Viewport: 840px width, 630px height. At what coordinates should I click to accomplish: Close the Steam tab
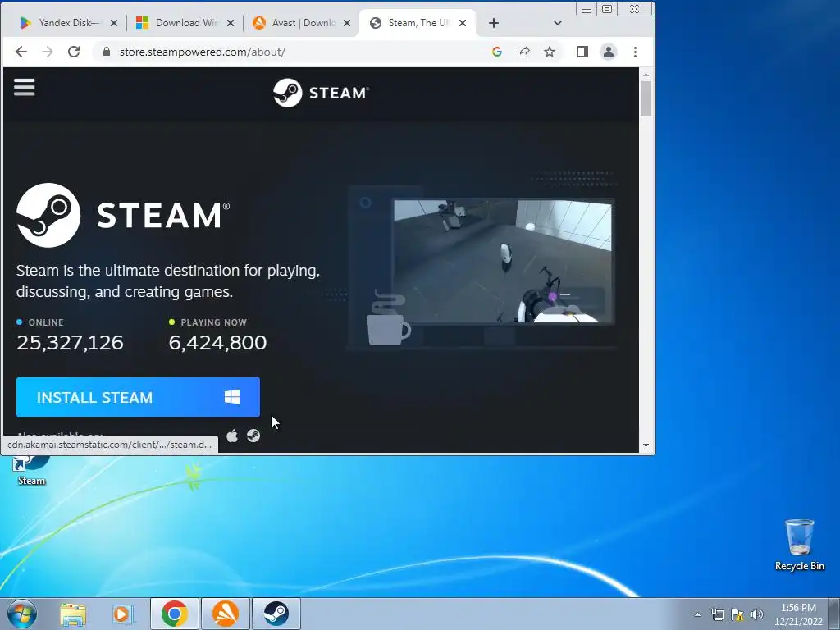click(463, 23)
